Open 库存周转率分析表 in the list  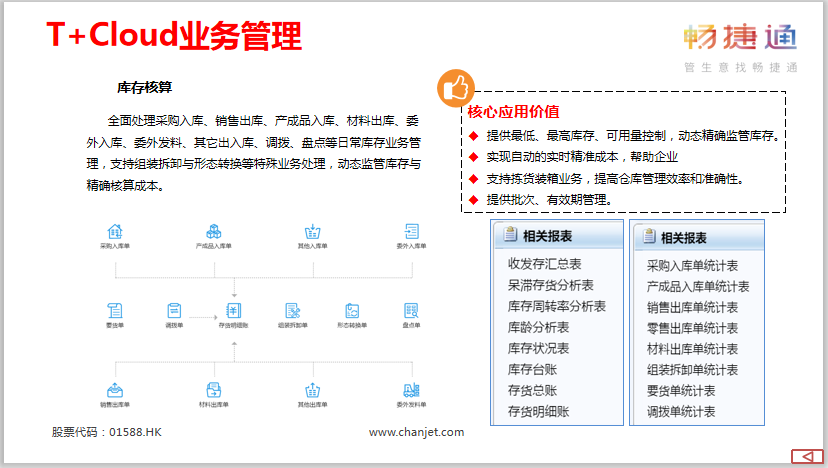(557, 306)
